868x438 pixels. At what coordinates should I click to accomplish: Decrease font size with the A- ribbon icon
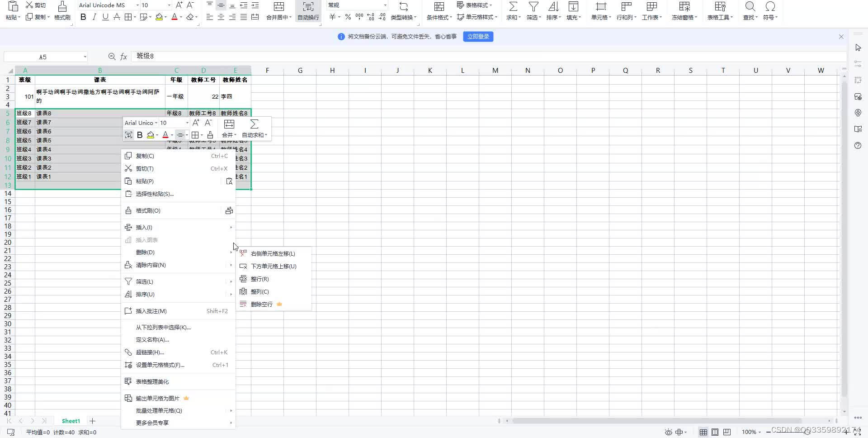[x=190, y=5]
